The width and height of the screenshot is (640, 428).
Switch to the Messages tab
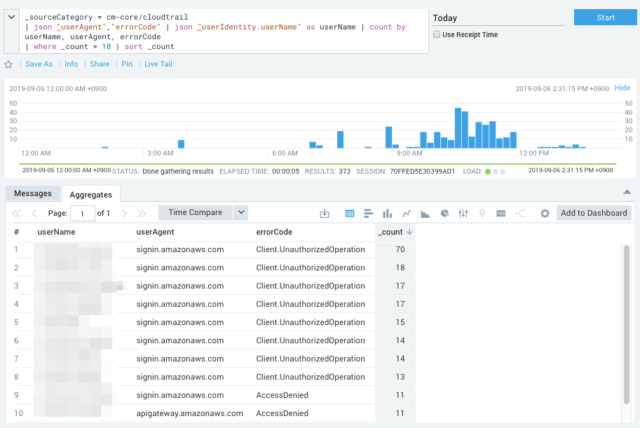tap(33, 193)
